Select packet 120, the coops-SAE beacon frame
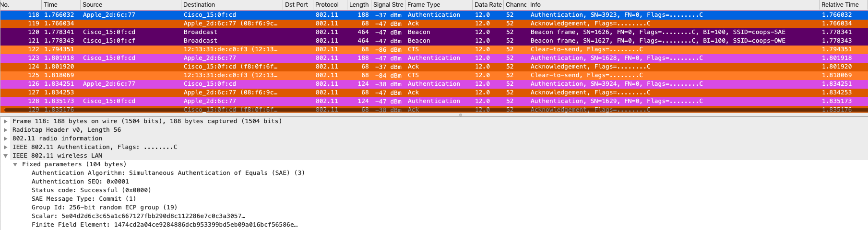This screenshot has height=230, width=868. pos(432,32)
